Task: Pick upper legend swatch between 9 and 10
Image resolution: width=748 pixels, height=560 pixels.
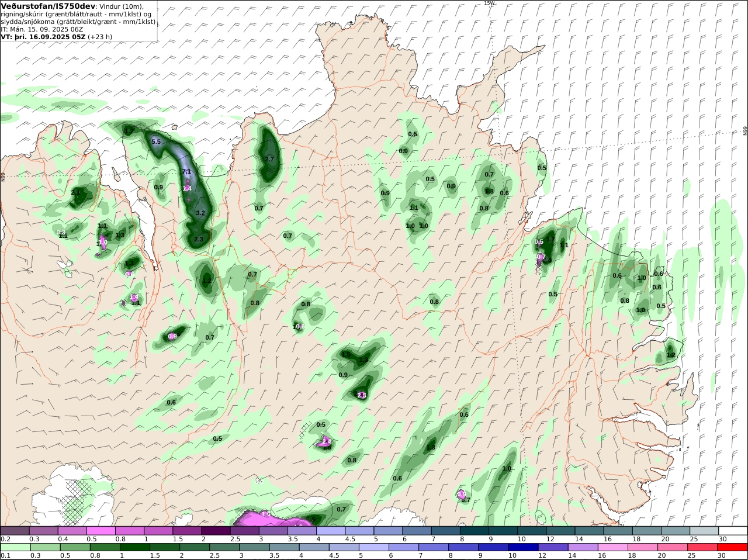Action: click(x=503, y=531)
